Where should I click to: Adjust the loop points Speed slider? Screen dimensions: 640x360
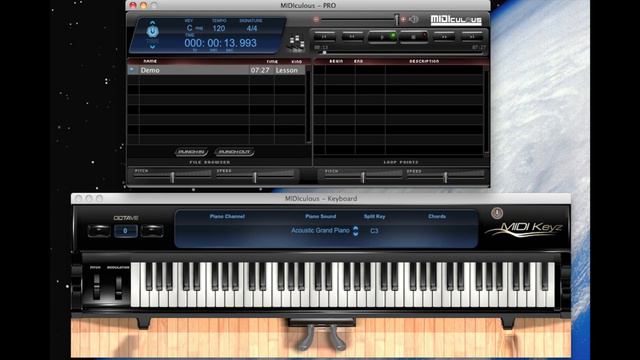click(x=445, y=177)
